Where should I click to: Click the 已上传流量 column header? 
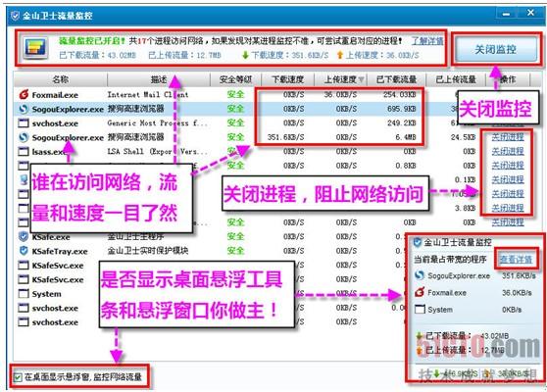tap(456, 79)
